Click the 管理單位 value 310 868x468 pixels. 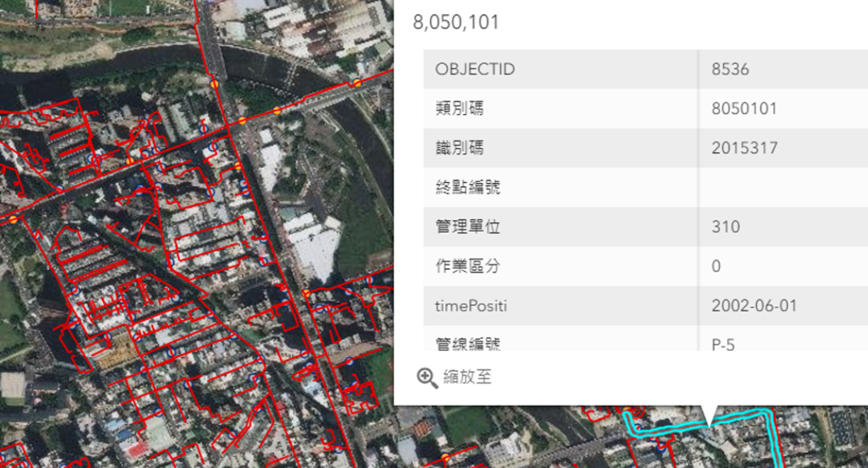(725, 227)
